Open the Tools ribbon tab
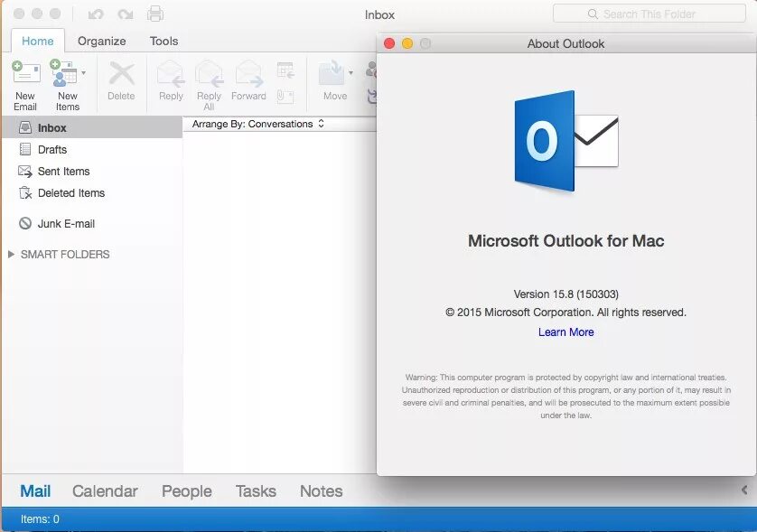 [164, 41]
